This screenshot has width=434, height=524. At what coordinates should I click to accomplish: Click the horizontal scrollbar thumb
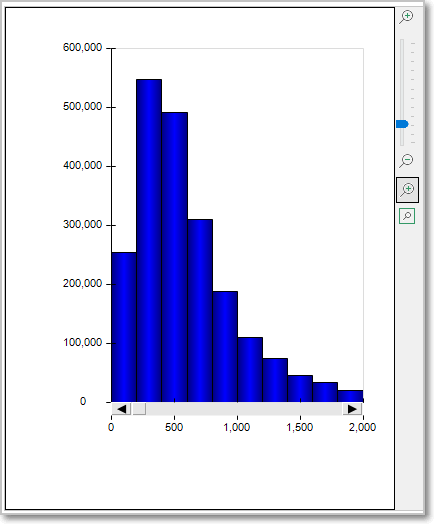(x=139, y=409)
